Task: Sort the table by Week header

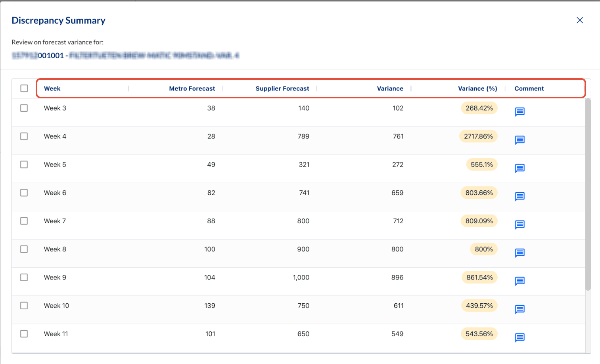Action: coord(52,88)
